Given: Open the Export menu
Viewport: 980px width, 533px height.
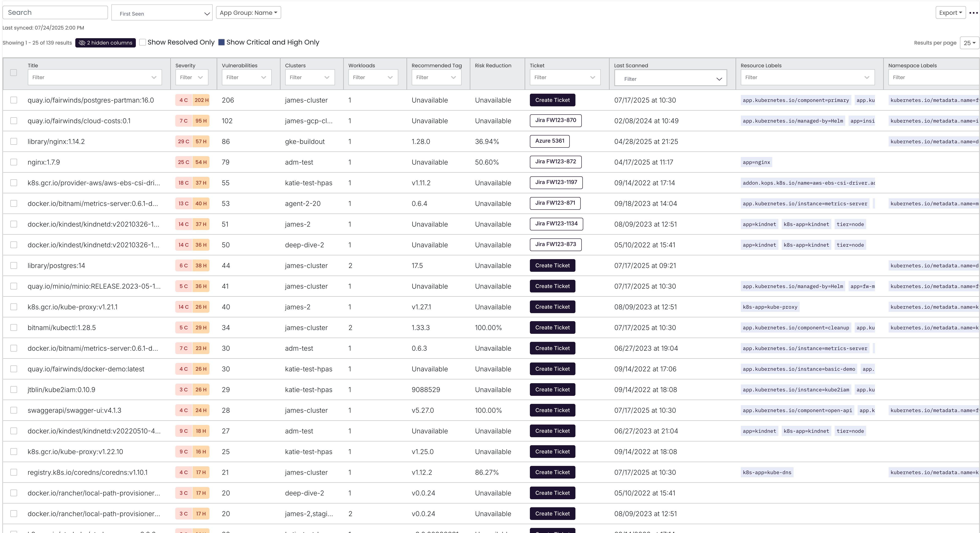Looking at the screenshot, I should pos(950,12).
